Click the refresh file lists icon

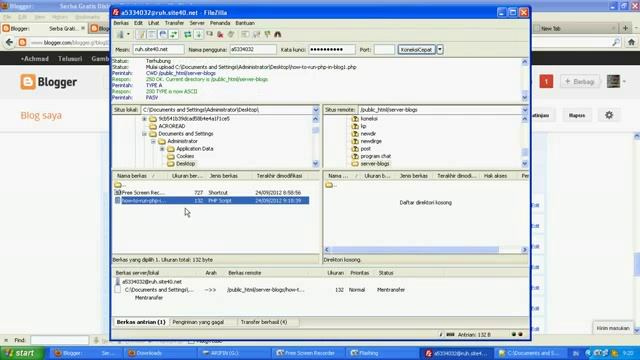click(188, 35)
